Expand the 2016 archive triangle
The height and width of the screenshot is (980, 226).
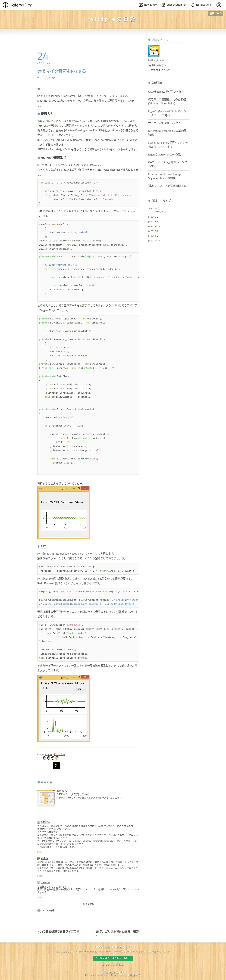[149, 217]
